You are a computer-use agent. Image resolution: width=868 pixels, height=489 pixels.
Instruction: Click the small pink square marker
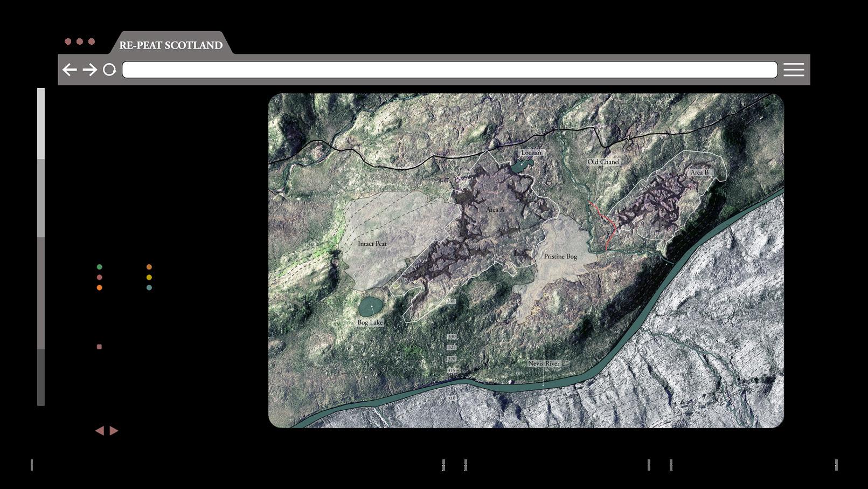[99, 347]
